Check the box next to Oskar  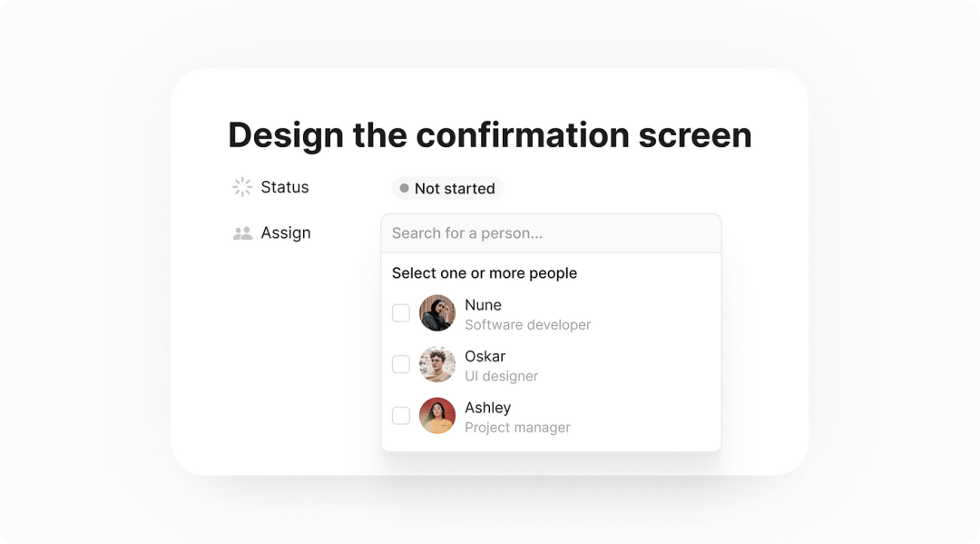[401, 364]
